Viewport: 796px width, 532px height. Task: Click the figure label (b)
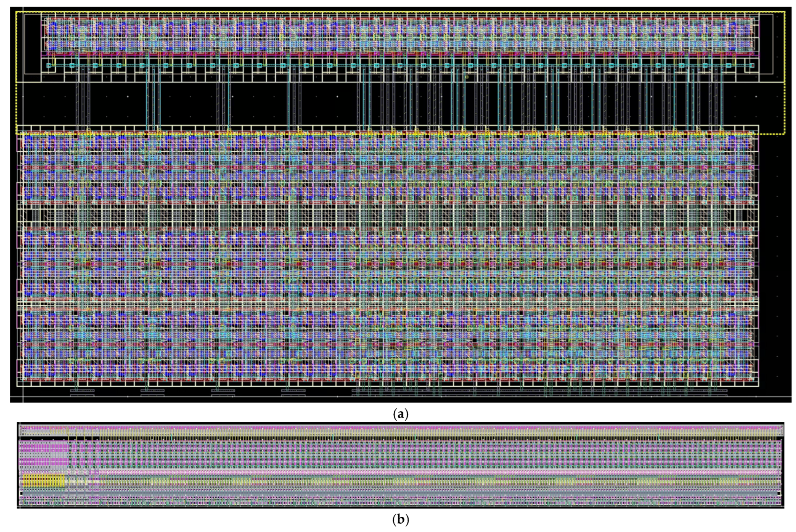[x=400, y=520]
